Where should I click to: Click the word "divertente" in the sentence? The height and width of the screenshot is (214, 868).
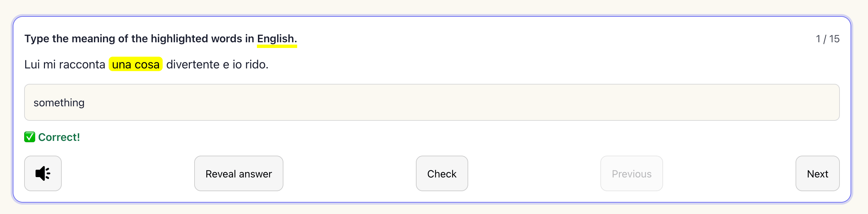click(x=193, y=64)
